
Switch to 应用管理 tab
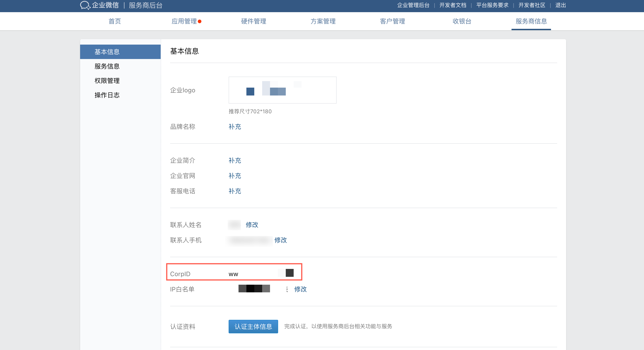tap(184, 21)
